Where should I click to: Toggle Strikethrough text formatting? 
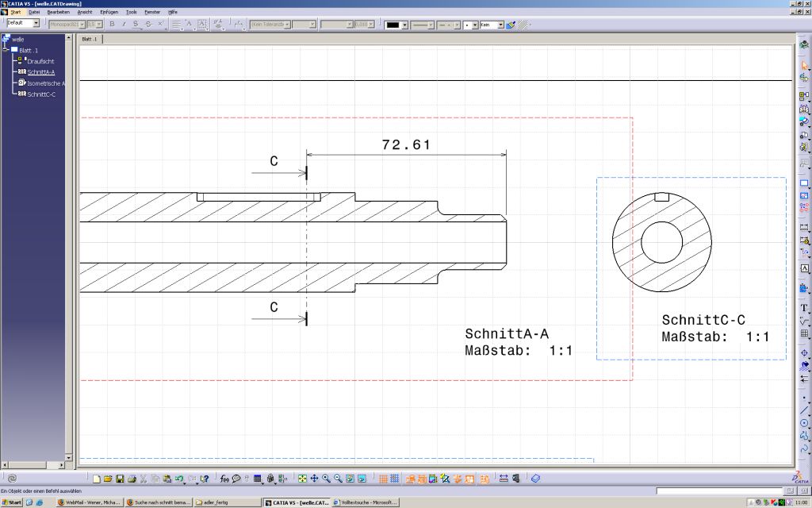click(x=148, y=25)
